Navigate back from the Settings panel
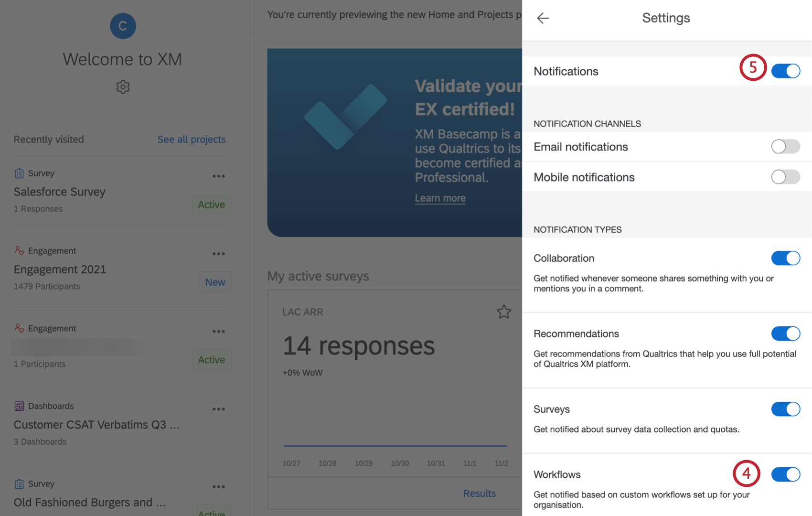Image resolution: width=812 pixels, height=516 pixels. pyautogui.click(x=543, y=18)
